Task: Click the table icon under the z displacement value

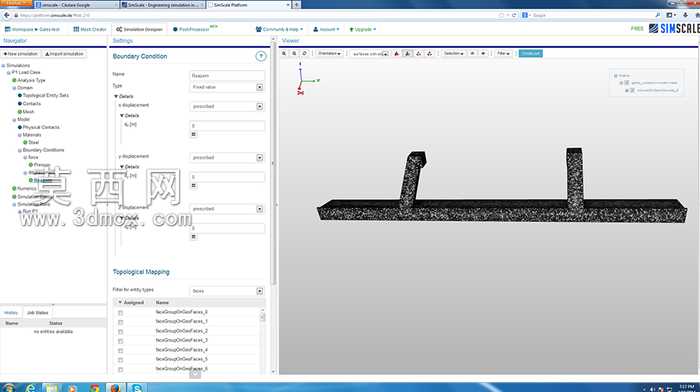Action: click(193, 237)
